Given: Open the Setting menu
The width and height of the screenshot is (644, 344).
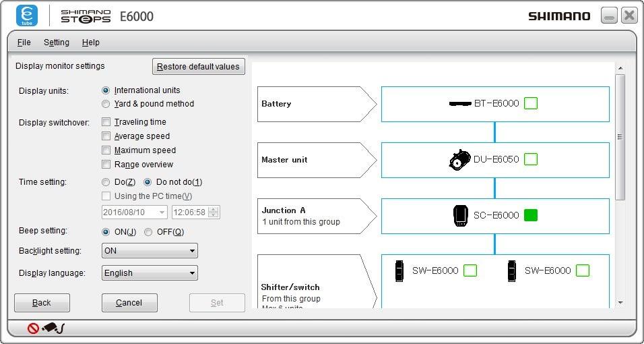Looking at the screenshot, I should coord(57,42).
